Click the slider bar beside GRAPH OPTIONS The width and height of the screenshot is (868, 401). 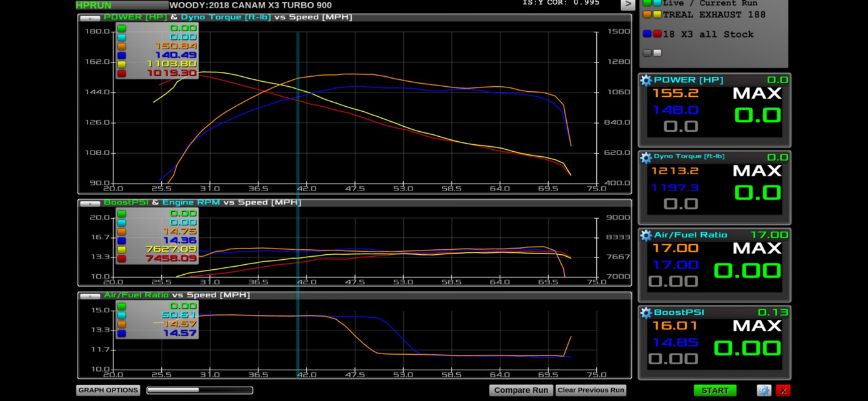199,390
